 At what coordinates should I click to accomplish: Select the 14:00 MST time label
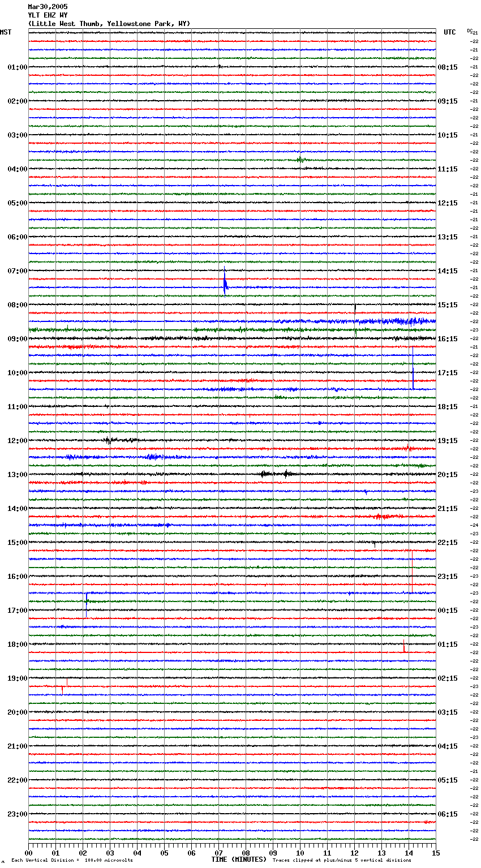[x=18, y=509]
